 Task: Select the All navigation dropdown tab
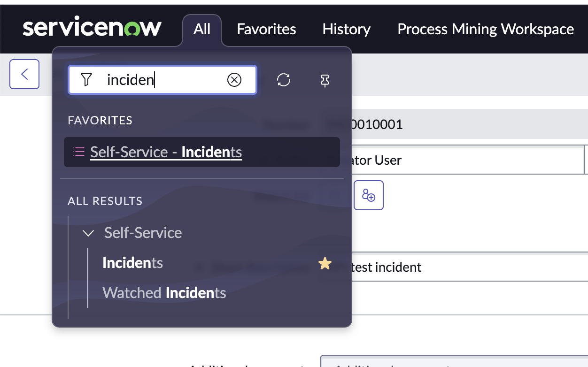pyautogui.click(x=201, y=29)
